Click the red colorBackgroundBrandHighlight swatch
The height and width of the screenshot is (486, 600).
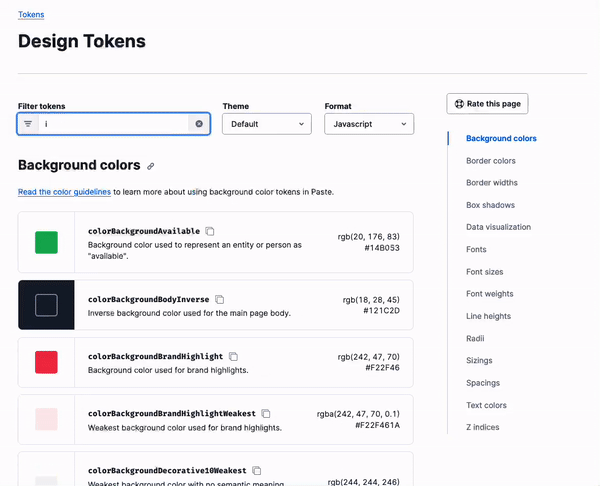tap(46, 362)
